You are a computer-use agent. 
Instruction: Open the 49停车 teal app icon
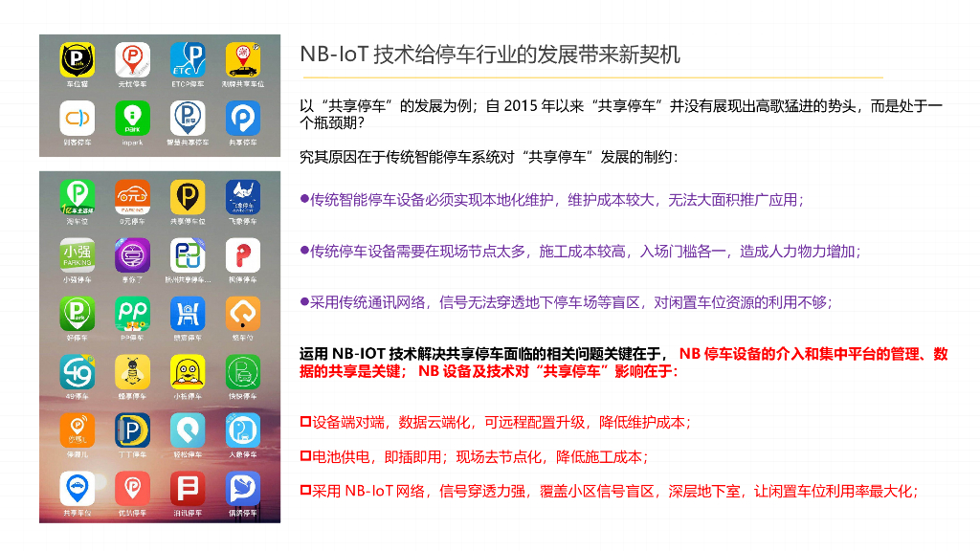click(x=77, y=372)
